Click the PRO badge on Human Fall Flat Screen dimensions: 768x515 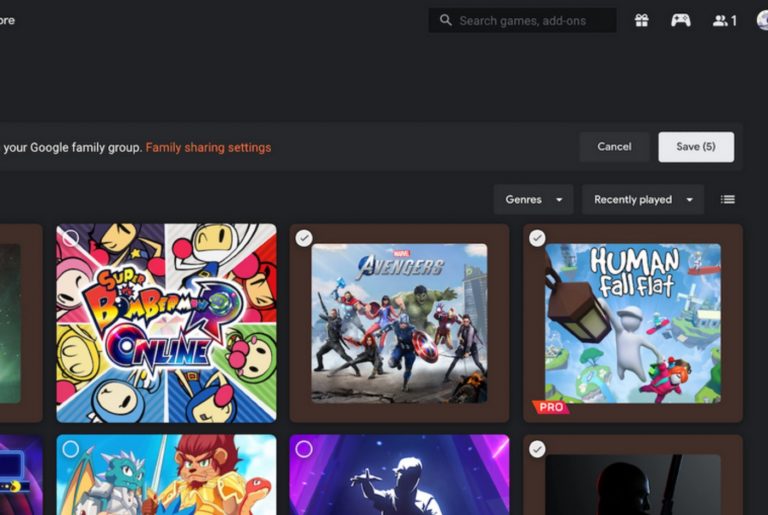click(x=551, y=407)
